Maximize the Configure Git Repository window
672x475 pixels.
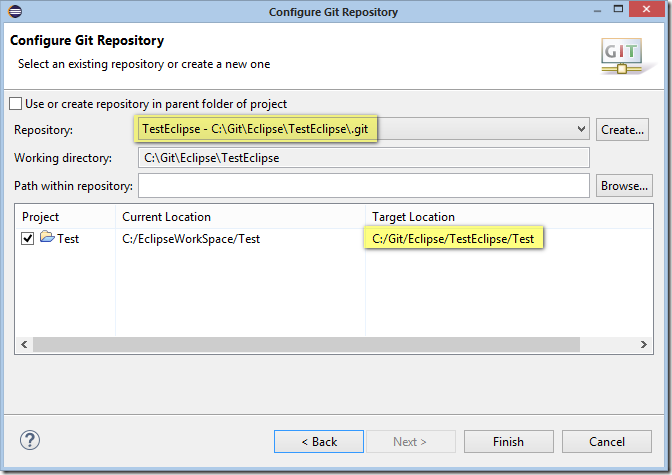(x=618, y=9)
